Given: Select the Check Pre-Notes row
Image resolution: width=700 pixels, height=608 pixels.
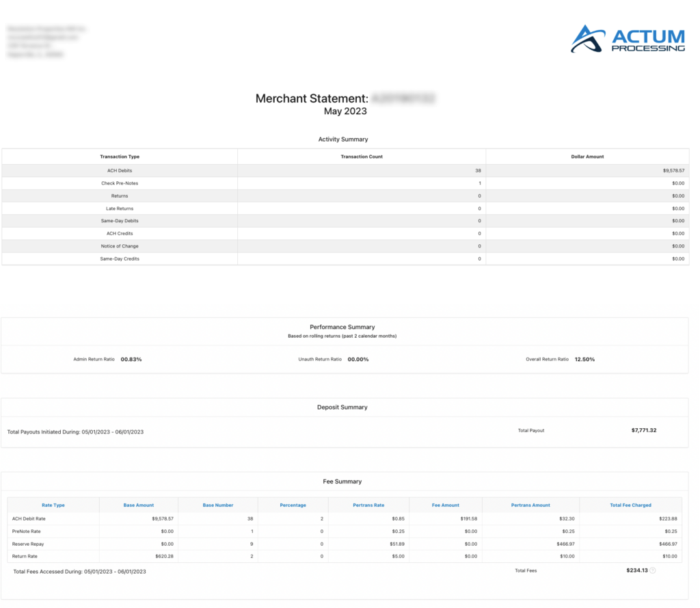Looking at the screenshot, I should pos(120,183).
